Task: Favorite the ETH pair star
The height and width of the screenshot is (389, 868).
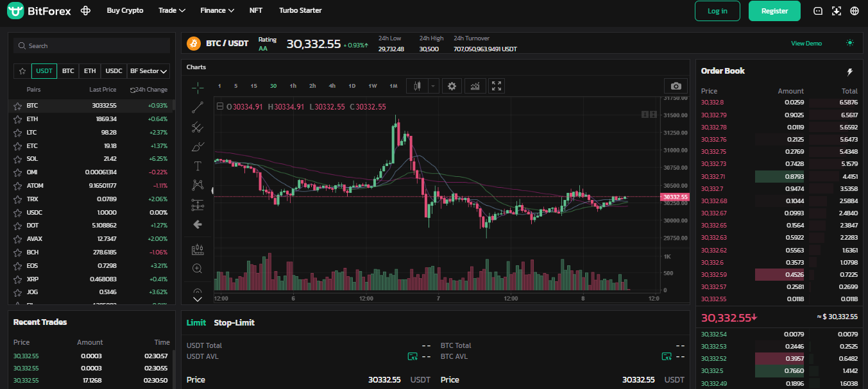Action: point(18,119)
